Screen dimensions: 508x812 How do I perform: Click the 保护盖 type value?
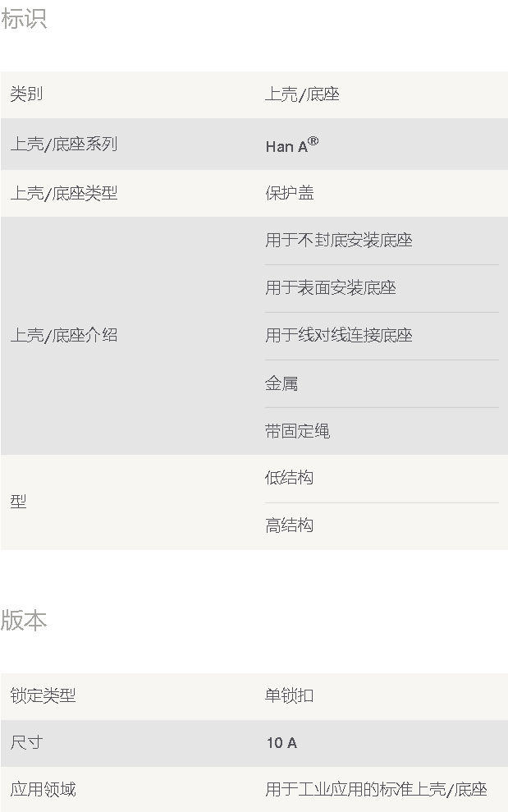tap(290, 193)
